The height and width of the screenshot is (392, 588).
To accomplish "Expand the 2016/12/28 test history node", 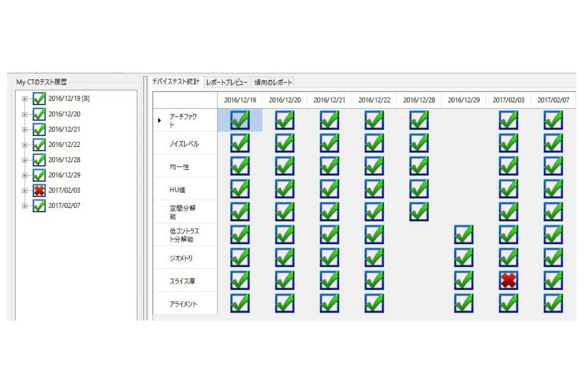I will tap(25, 160).
